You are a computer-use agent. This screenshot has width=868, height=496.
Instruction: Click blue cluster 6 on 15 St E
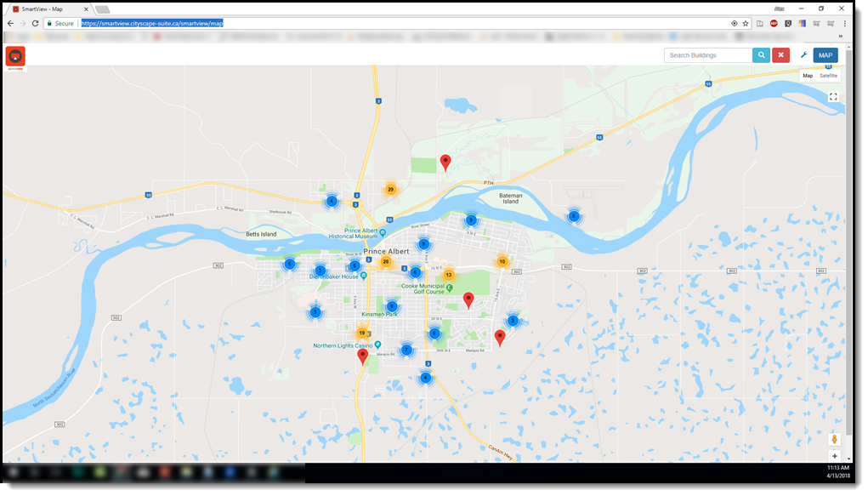[x=415, y=272]
